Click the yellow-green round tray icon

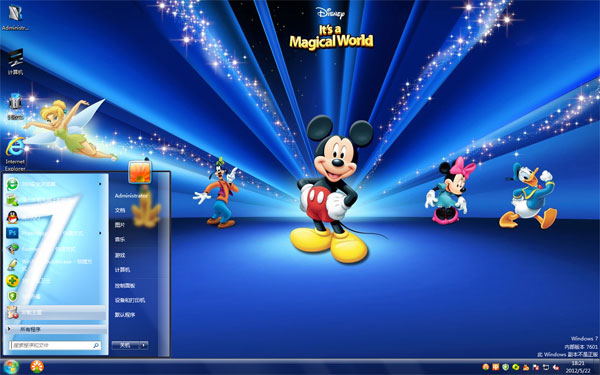[x=516, y=367]
